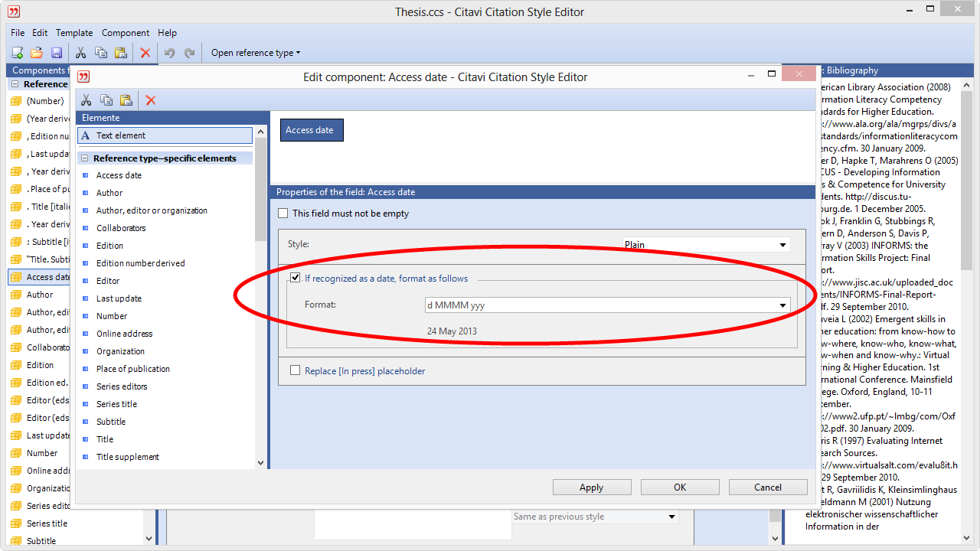Select the Series title component in main list

[x=47, y=523]
